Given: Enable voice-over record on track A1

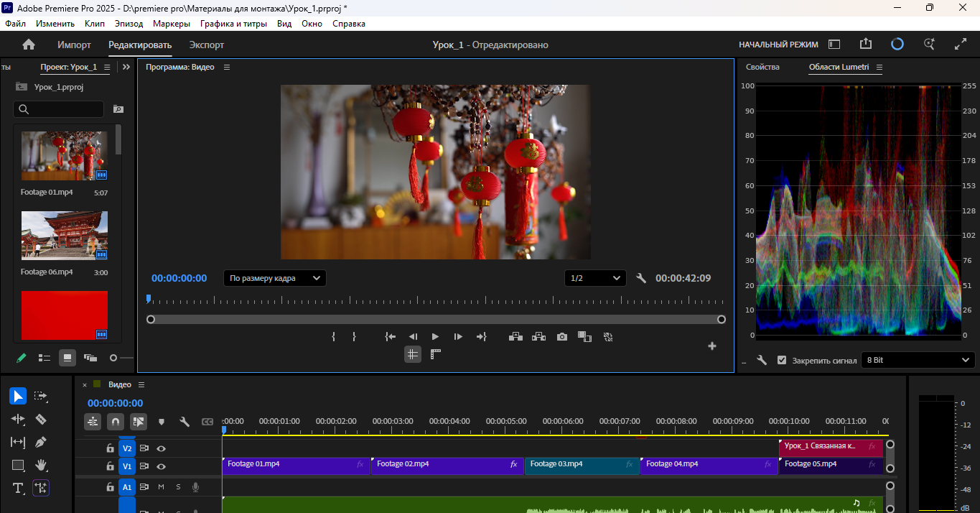Looking at the screenshot, I should click(195, 487).
